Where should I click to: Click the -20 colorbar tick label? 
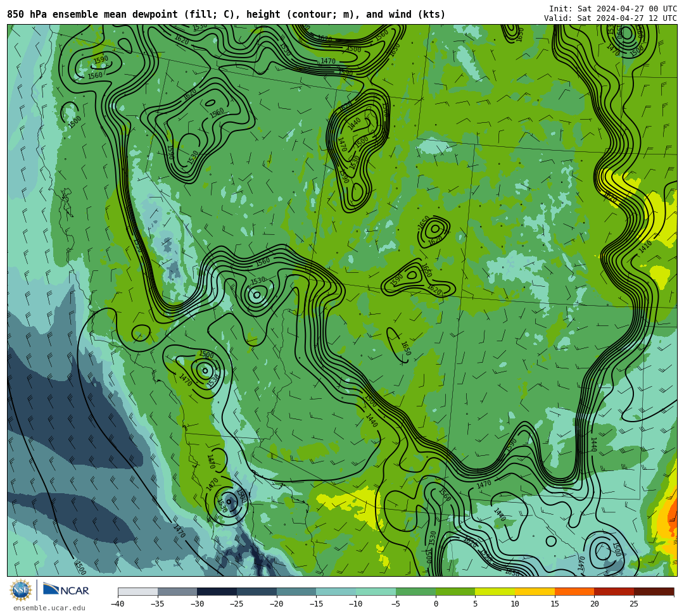277,604
